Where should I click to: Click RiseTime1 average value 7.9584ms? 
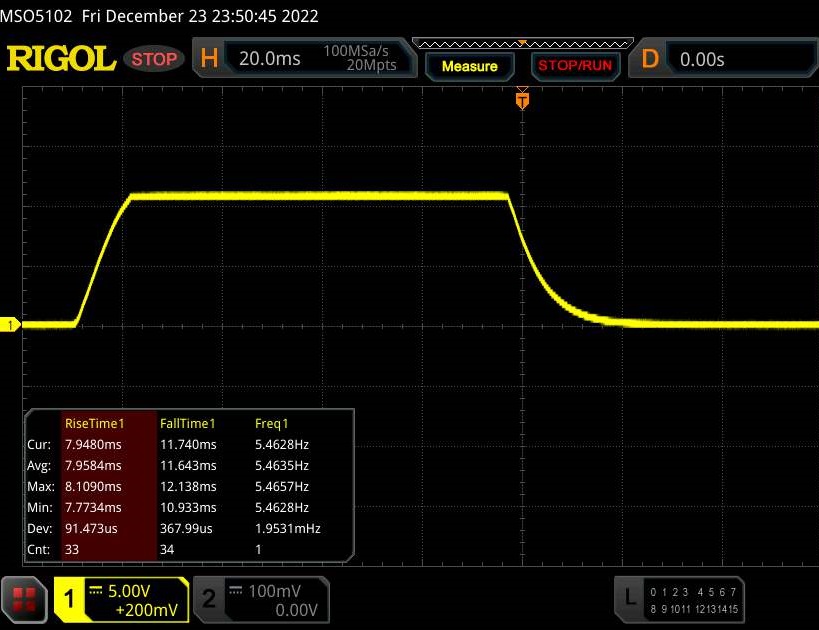point(93,465)
